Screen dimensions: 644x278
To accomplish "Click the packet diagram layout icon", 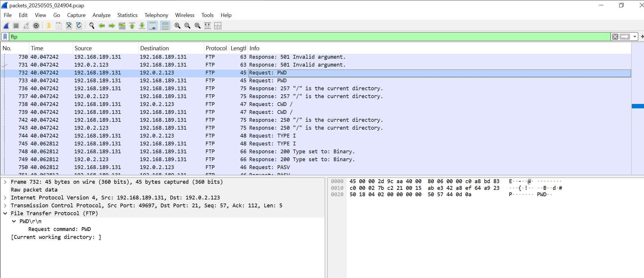I will (218, 26).
